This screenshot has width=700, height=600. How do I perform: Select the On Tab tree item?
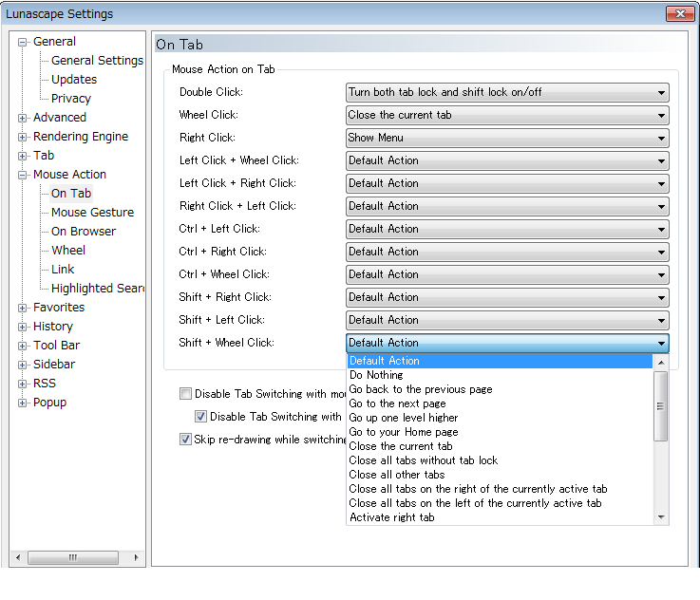(71, 193)
